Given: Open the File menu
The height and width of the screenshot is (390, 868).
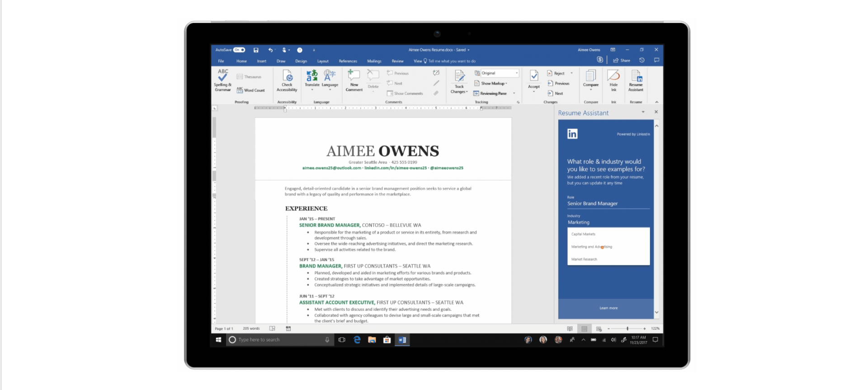Looking at the screenshot, I should click(x=221, y=61).
